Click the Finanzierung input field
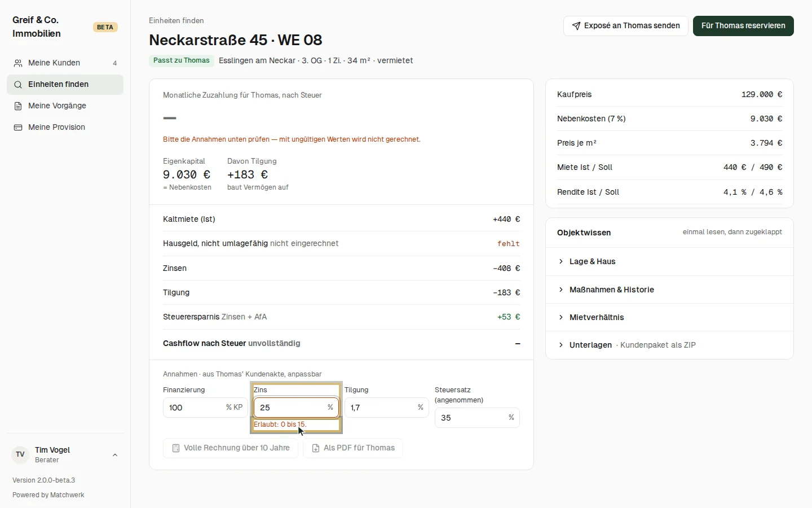Screen dimensions: 812x508 point(205,408)
